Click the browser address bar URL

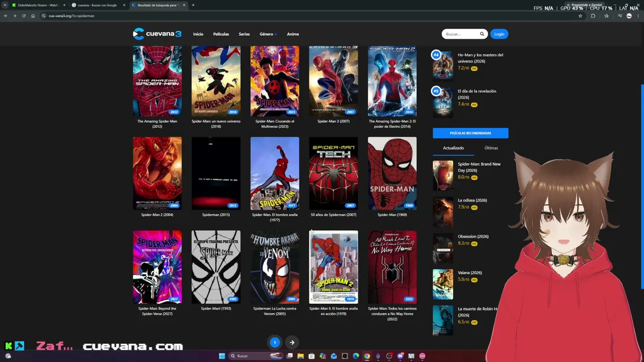pos(71,16)
